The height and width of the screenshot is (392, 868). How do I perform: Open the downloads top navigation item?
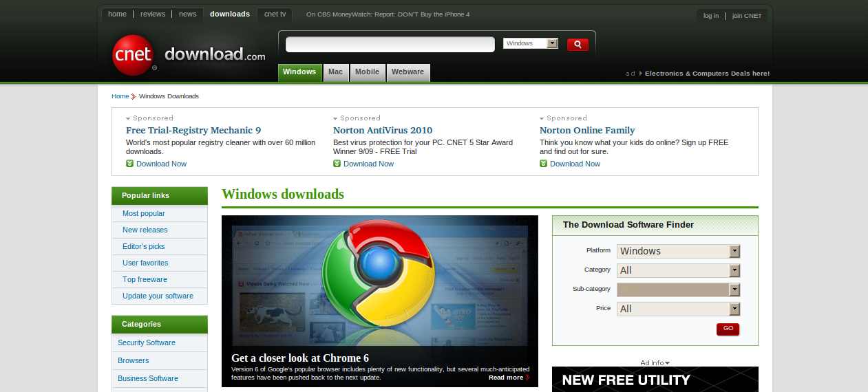tap(230, 14)
